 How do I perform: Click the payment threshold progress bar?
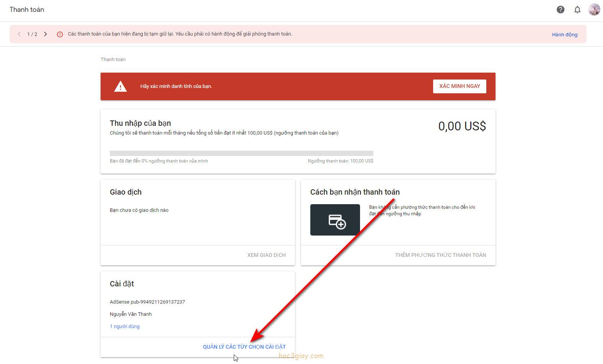tap(241, 153)
